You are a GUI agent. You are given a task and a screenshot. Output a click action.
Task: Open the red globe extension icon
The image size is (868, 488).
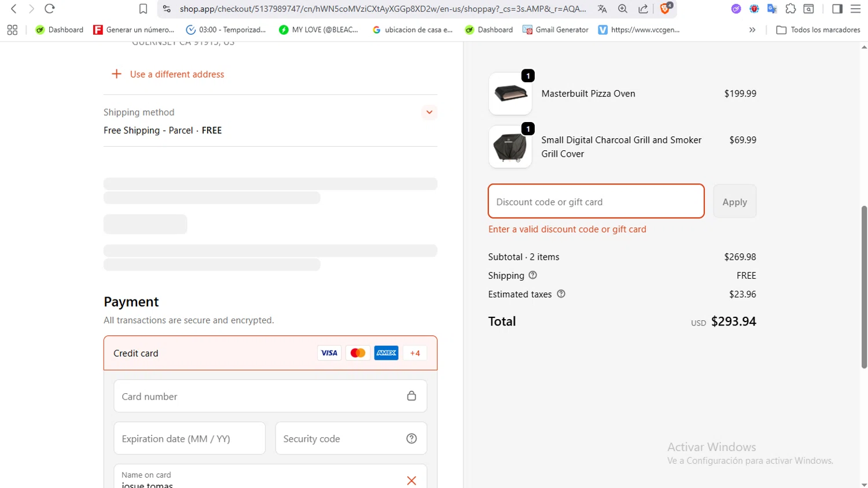tap(754, 9)
